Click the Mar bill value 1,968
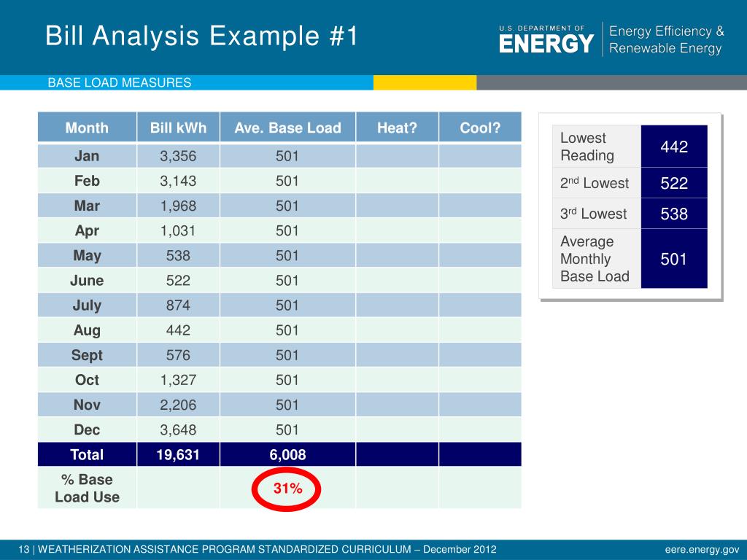747x560 pixels. pos(178,206)
